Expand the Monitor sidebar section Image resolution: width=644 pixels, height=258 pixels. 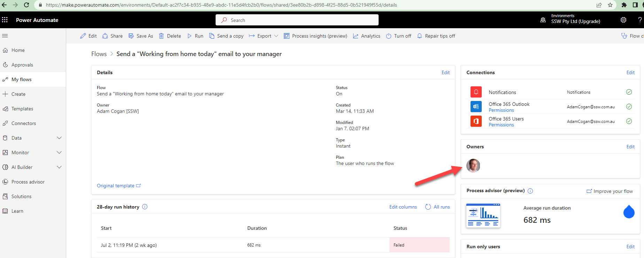59,153
